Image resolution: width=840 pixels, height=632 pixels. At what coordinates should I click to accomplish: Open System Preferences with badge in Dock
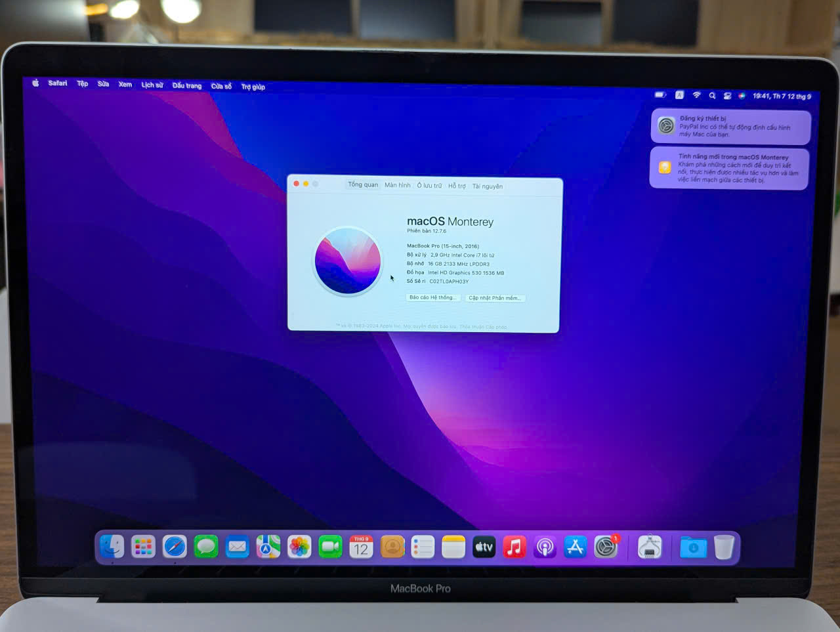point(606,546)
